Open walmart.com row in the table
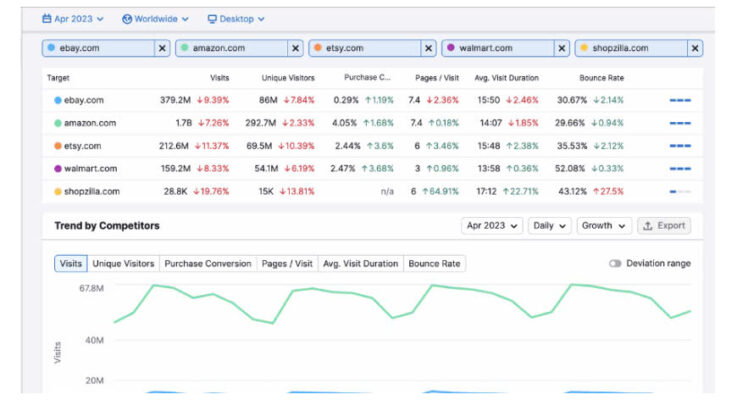This screenshot has width=748, height=400. 372,169
